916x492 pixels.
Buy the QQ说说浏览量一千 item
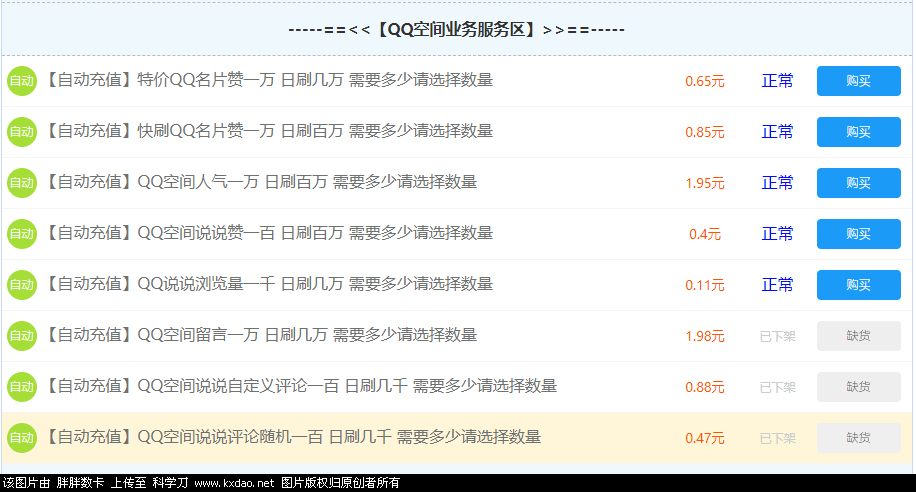click(858, 285)
